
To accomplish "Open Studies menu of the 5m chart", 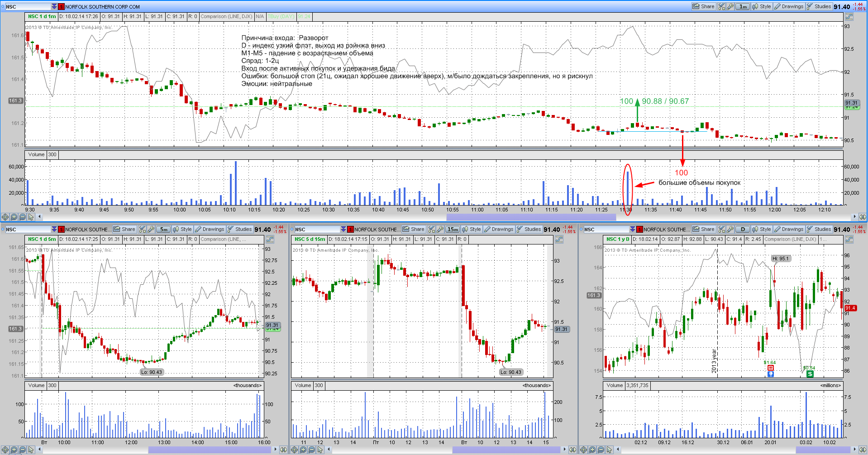I will tap(239, 229).
